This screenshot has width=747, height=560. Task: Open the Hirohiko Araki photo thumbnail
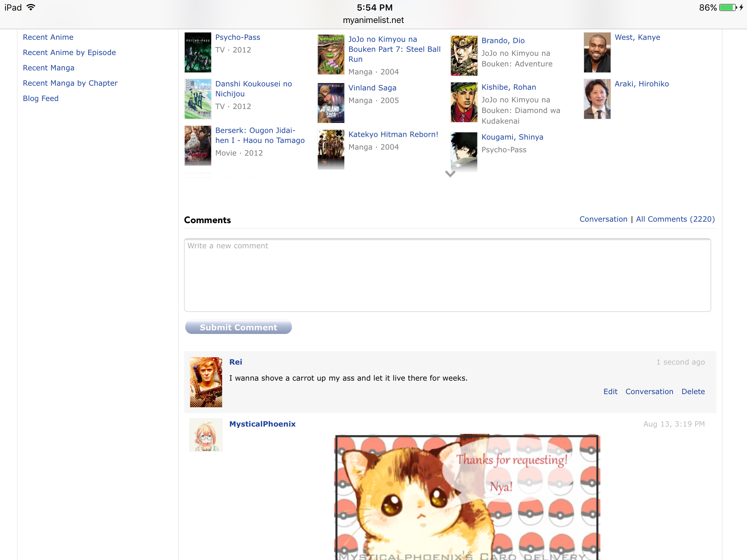597,99
